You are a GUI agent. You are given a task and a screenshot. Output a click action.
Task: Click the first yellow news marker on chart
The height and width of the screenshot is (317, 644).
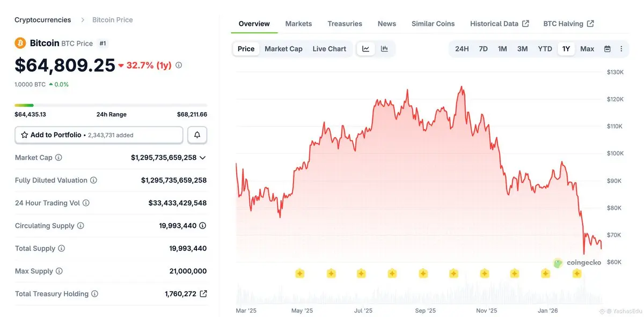click(300, 274)
